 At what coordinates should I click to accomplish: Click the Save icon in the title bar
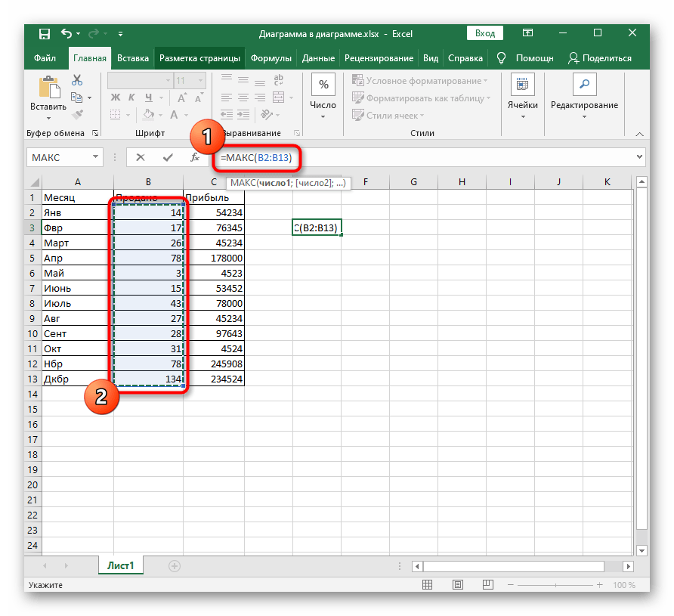pyautogui.click(x=45, y=33)
